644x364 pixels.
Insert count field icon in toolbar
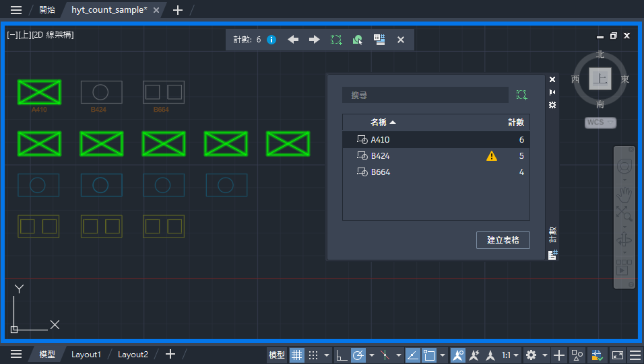point(379,40)
